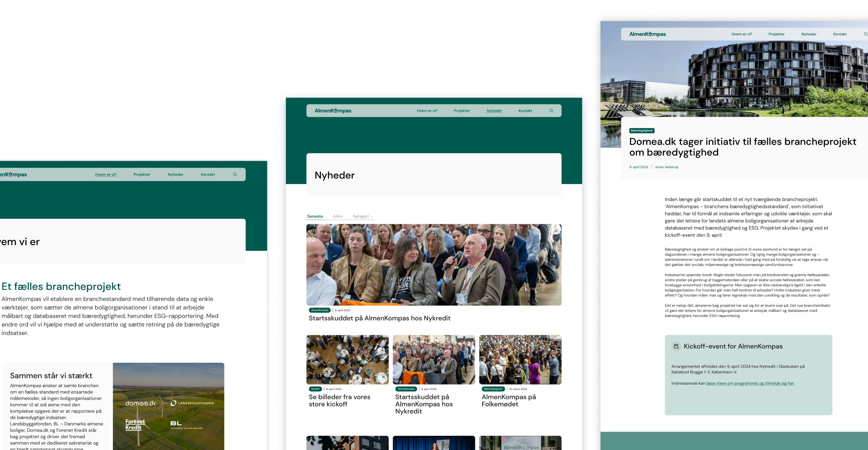Click AlmenKompas logo on the article page
Image resolution: width=868 pixels, height=450 pixels.
pyautogui.click(x=647, y=34)
